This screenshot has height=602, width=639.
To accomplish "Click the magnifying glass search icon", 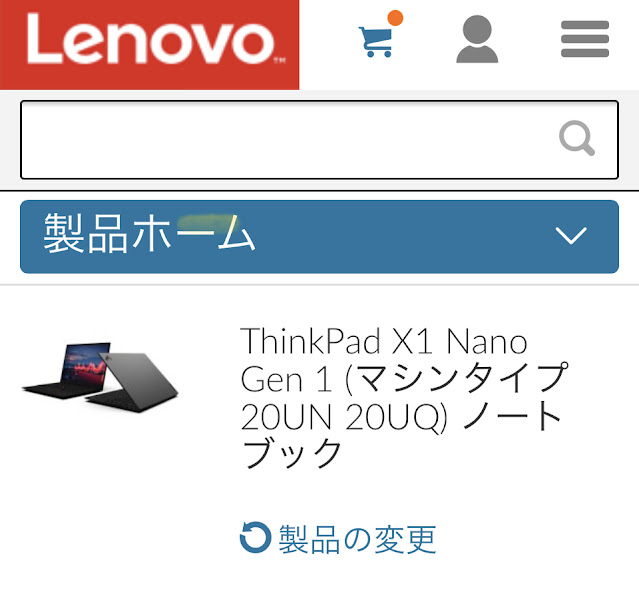I will click(577, 138).
